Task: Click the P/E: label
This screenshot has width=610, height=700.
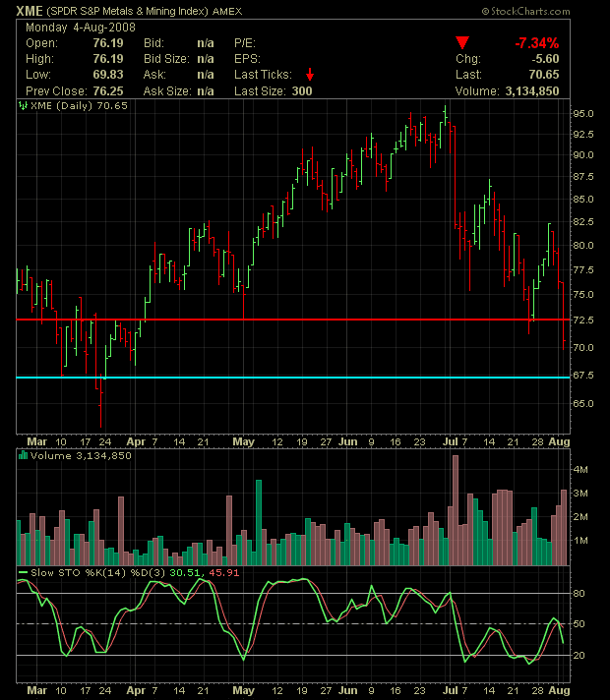Action: 245,43
